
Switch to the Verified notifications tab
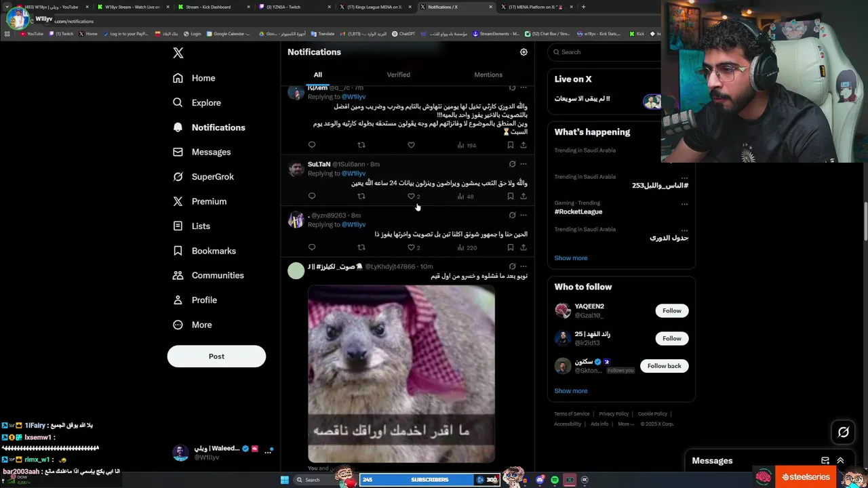click(x=398, y=75)
